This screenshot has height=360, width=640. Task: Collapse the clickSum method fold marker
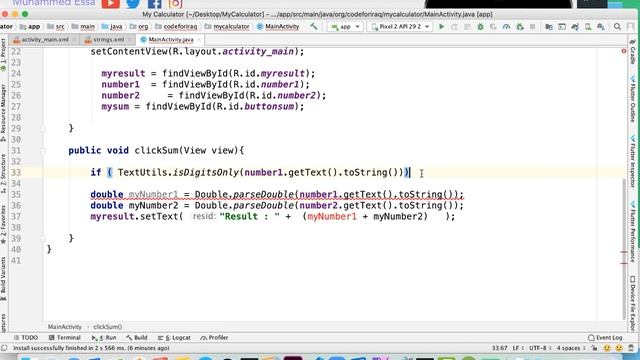coord(43,151)
